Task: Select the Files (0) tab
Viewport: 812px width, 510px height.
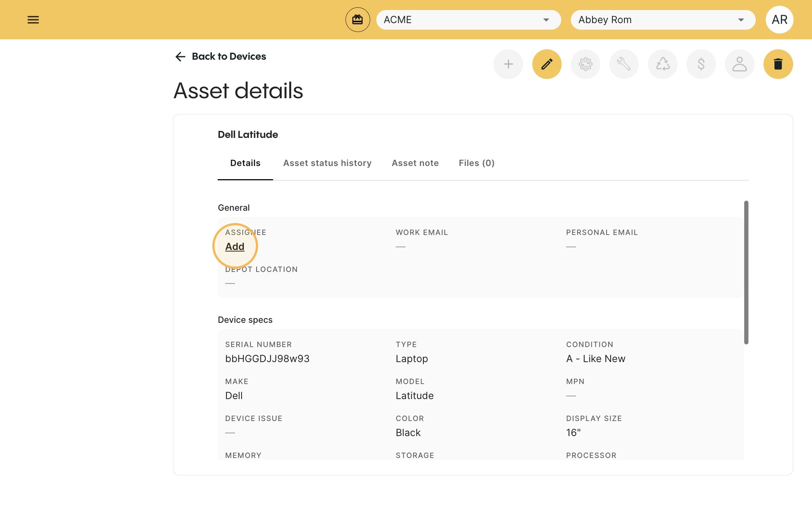Action: (x=476, y=163)
